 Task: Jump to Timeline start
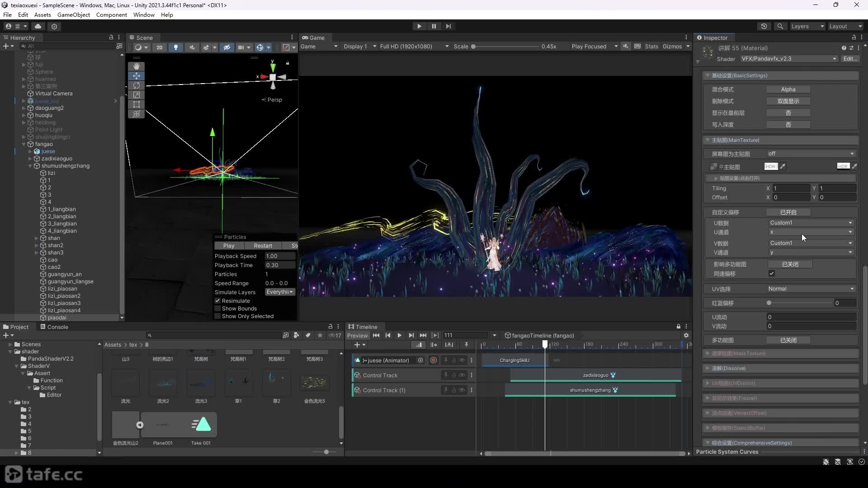[x=376, y=335]
